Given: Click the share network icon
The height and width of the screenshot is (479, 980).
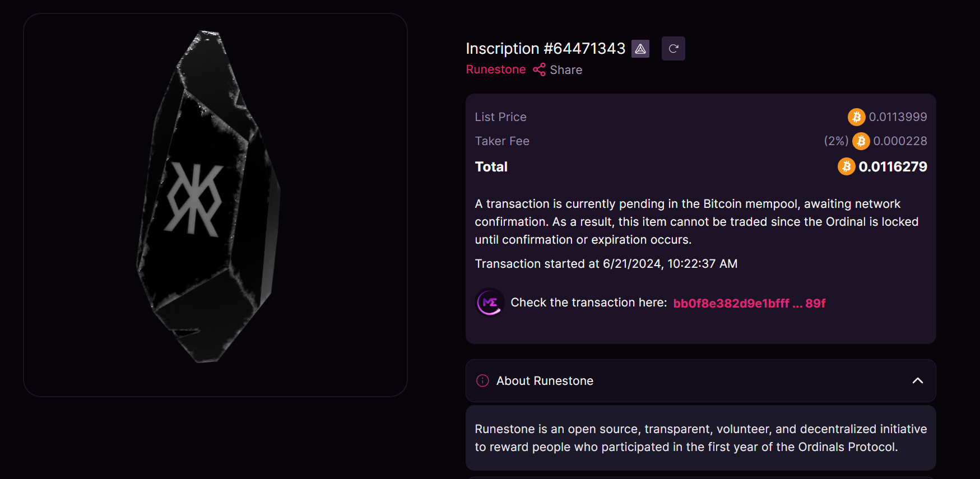Looking at the screenshot, I should [539, 69].
